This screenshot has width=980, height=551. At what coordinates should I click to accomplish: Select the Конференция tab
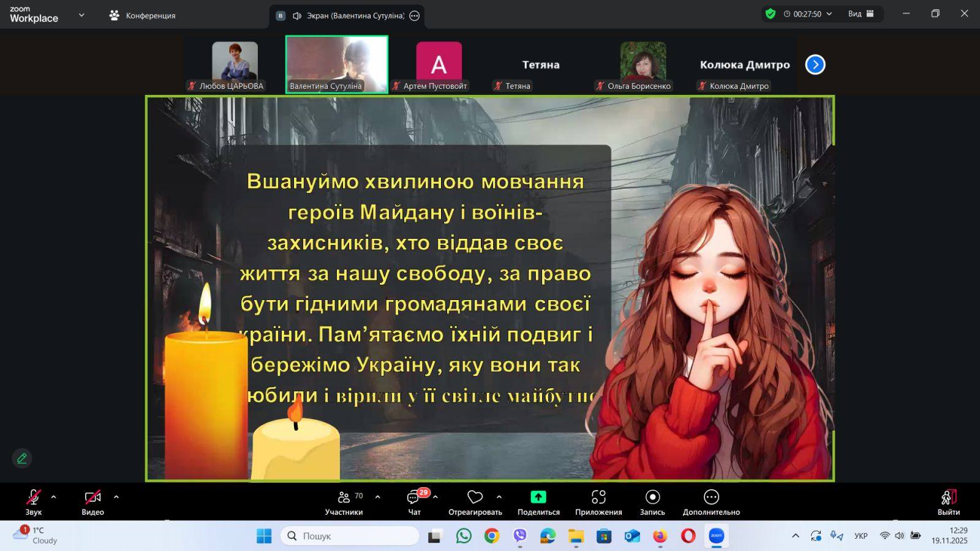click(142, 15)
